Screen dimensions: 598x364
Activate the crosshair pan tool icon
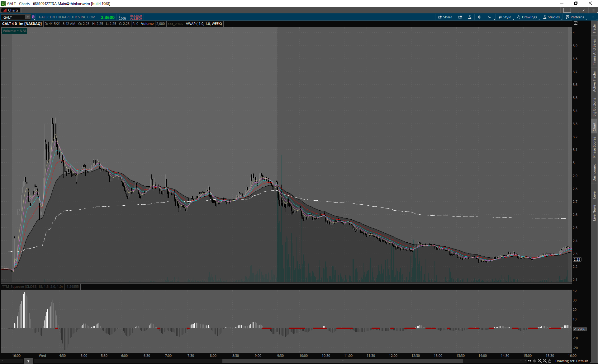point(535,361)
